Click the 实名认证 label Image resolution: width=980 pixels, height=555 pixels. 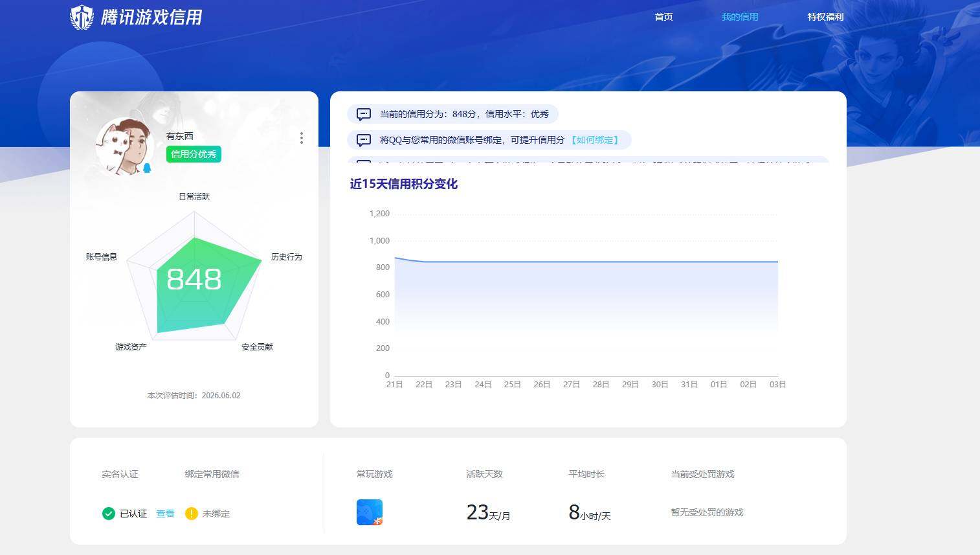(120, 474)
